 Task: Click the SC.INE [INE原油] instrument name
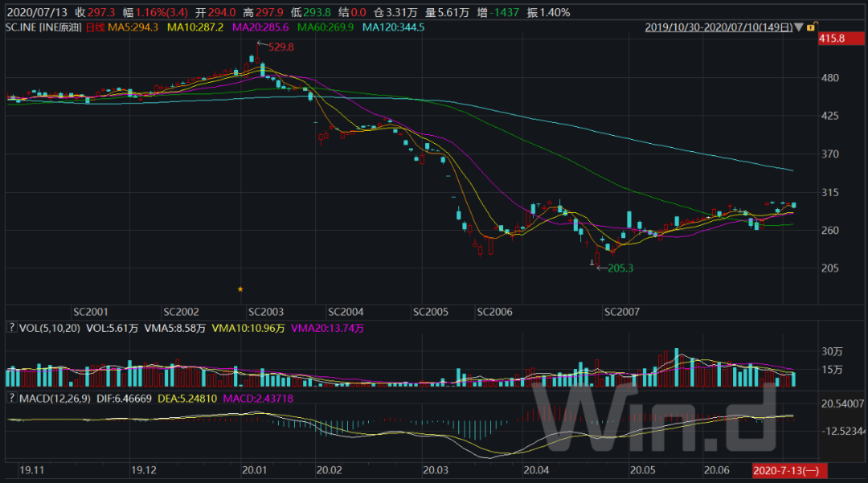pos(43,27)
